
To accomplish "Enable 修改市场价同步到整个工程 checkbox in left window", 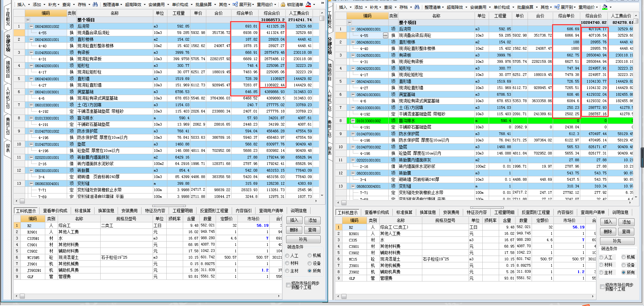I will [288, 285].
